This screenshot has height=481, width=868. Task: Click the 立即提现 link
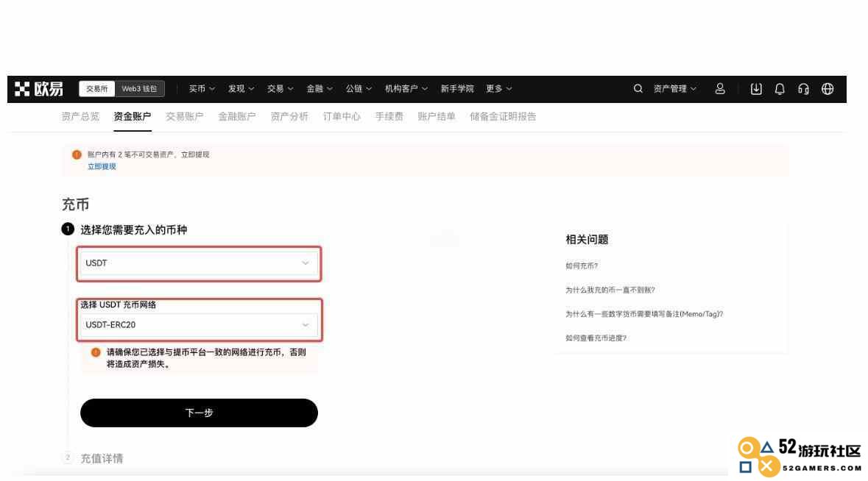click(x=102, y=166)
